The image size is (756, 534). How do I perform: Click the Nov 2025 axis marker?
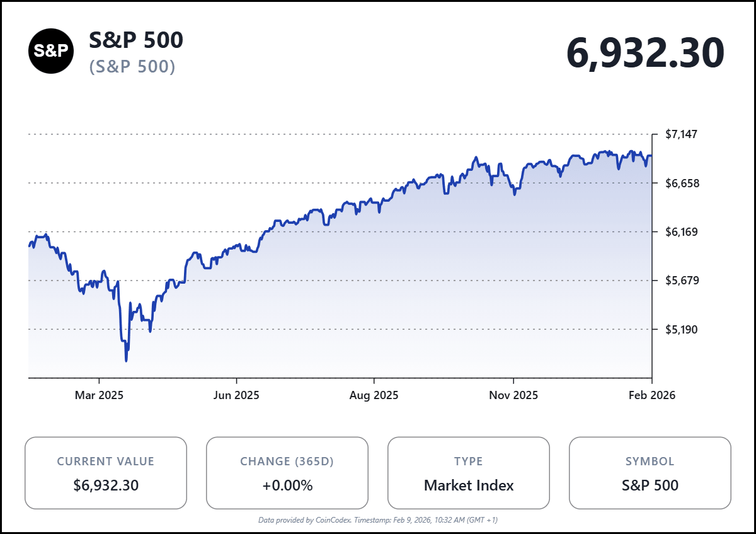point(513,395)
